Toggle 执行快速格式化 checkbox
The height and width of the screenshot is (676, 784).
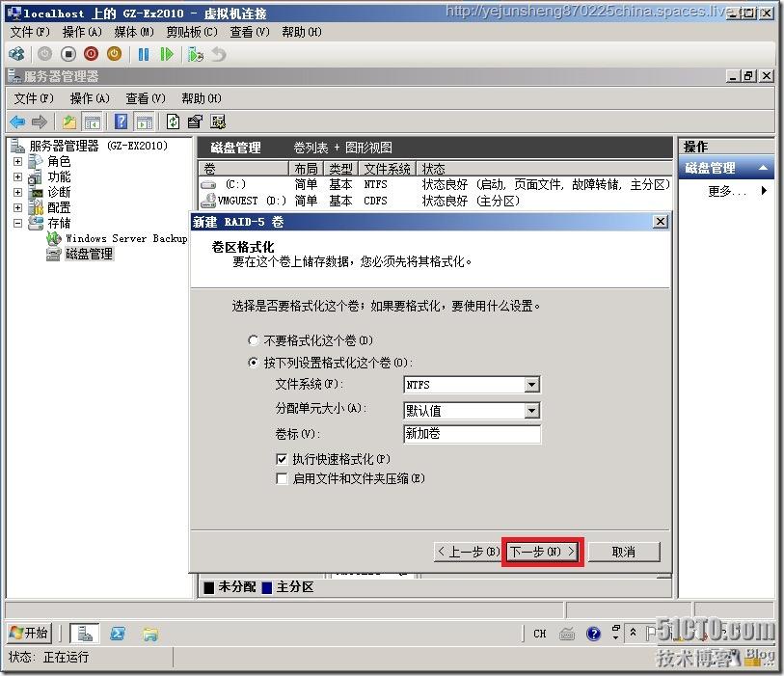point(282,459)
